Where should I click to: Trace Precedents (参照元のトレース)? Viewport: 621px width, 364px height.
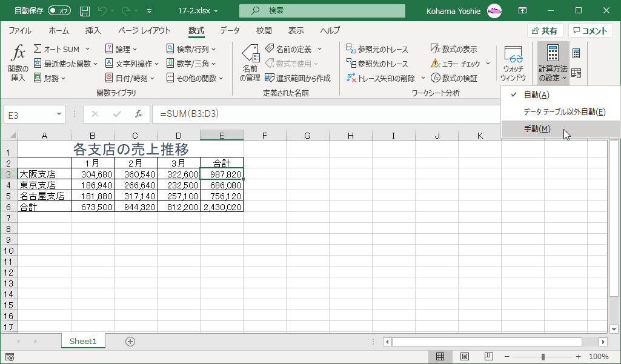tap(377, 49)
